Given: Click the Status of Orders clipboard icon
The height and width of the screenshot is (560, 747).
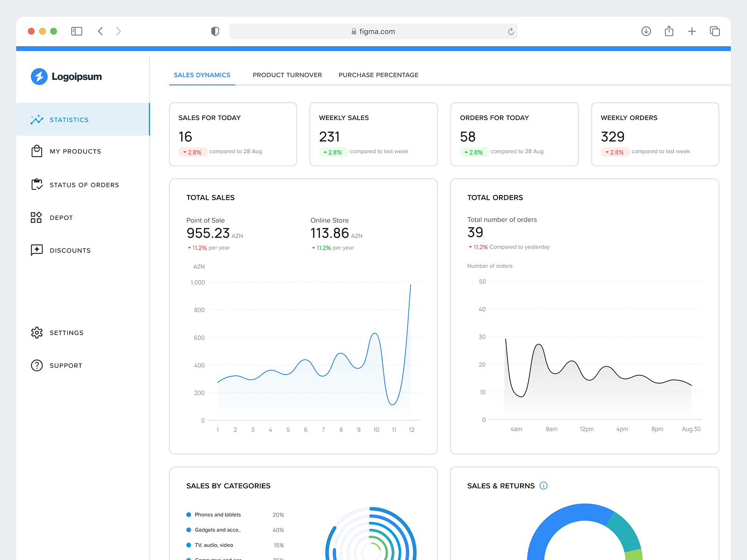Looking at the screenshot, I should [37, 184].
